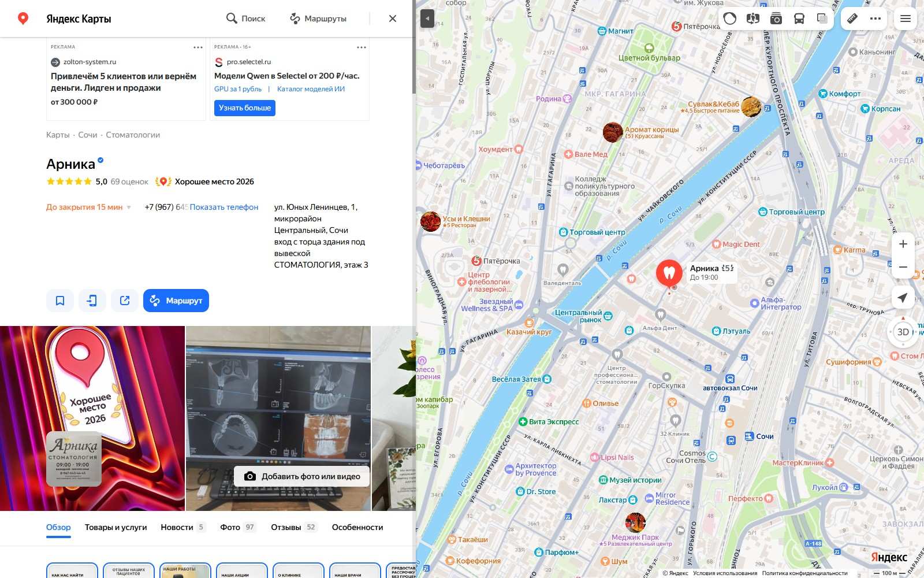
Task: Click Добавить фото или видео button
Action: coord(302,476)
